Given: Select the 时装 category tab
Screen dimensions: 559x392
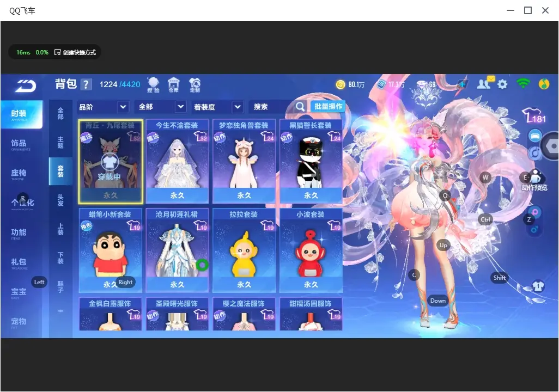Looking at the screenshot, I should [22, 114].
